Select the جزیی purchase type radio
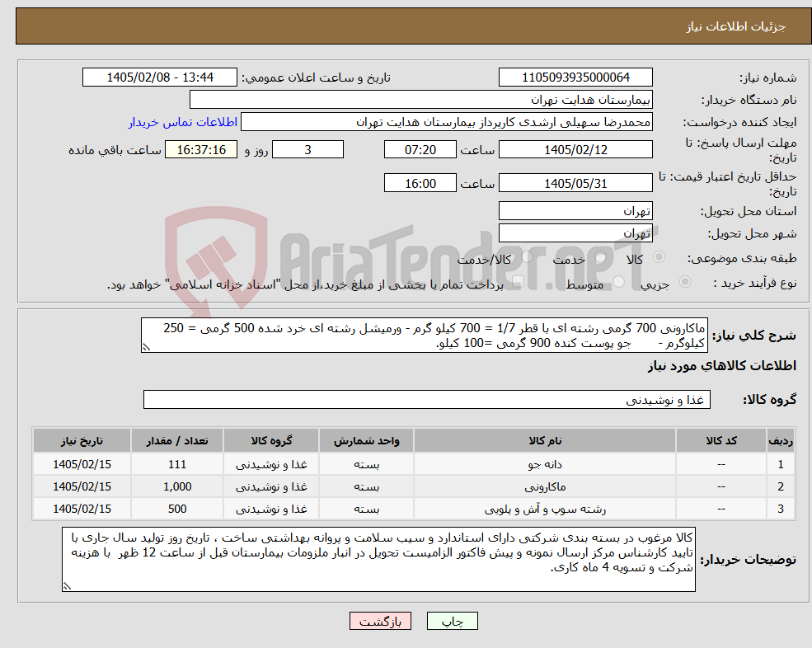This screenshot has width=812, height=648. (x=684, y=282)
